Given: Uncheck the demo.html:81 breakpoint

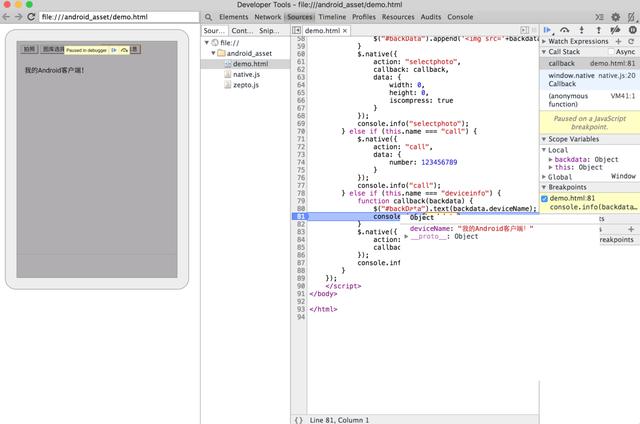Looking at the screenshot, I should point(545,198).
